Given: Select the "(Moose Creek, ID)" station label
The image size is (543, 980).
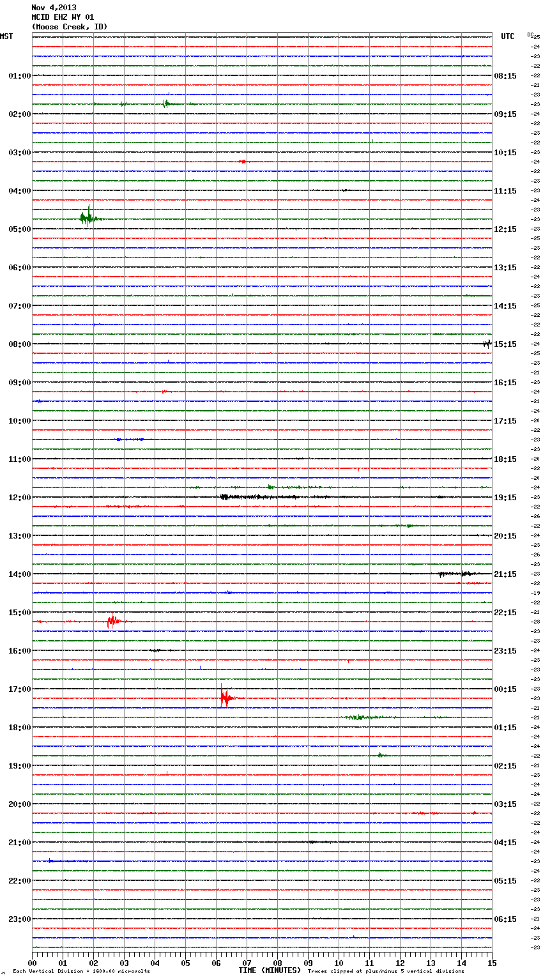Looking at the screenshot, I should point(70,27).
